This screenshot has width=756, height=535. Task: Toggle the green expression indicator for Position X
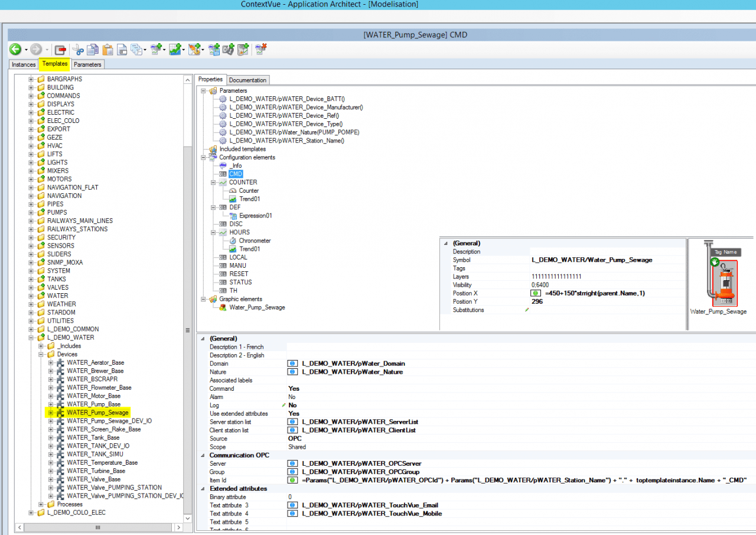point(536,293)
